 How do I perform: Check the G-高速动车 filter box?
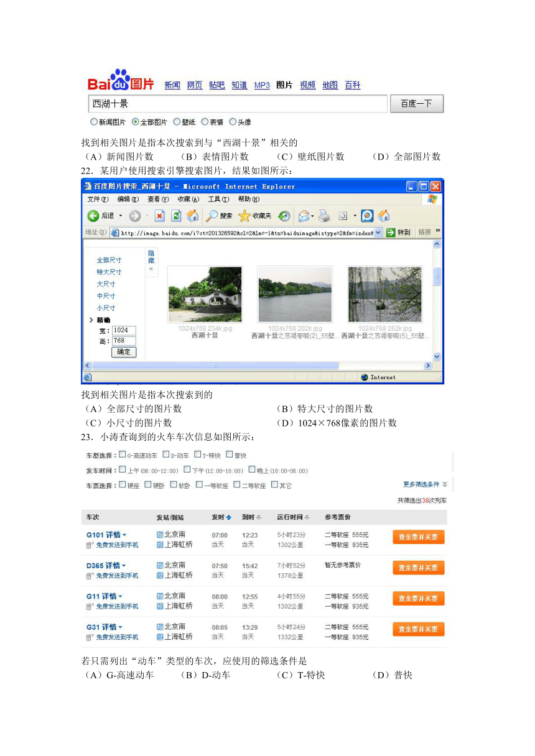(x=122, y=454)
